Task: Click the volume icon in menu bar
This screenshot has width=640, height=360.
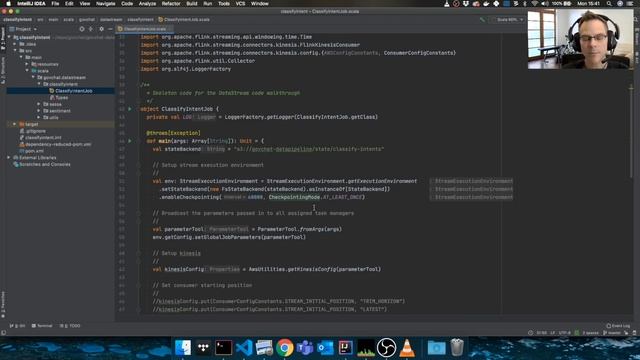Action: click(544, 4)
